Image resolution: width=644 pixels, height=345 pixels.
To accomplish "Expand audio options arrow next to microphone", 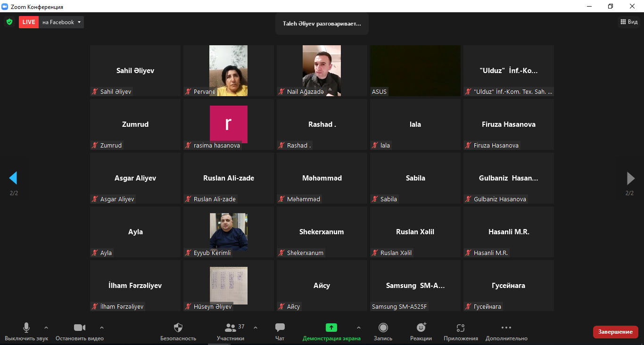I will pos(46,328).
